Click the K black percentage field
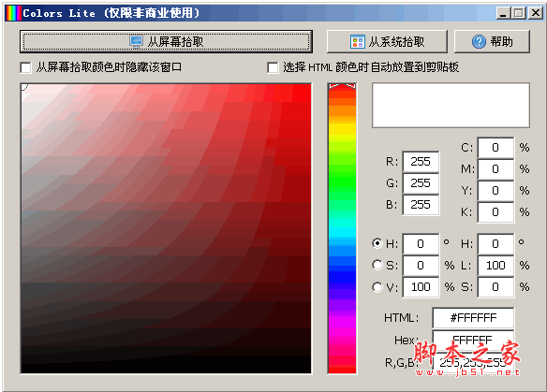547x392 pixels. point(495,212)
